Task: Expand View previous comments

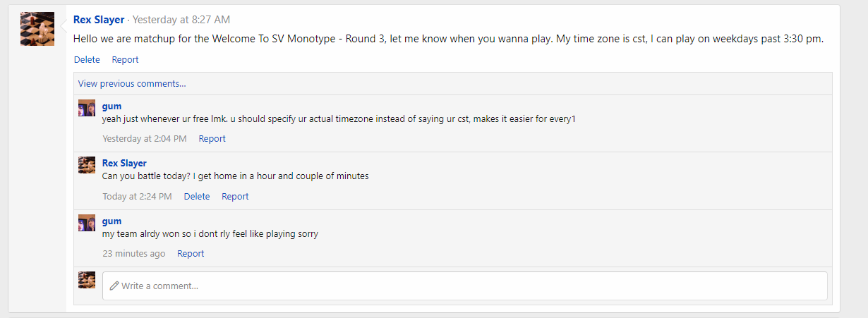Action: point(132,83)
